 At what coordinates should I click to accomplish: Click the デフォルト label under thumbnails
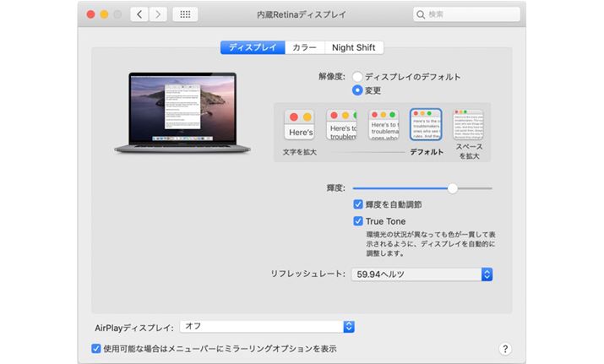[x=427, y=152]
